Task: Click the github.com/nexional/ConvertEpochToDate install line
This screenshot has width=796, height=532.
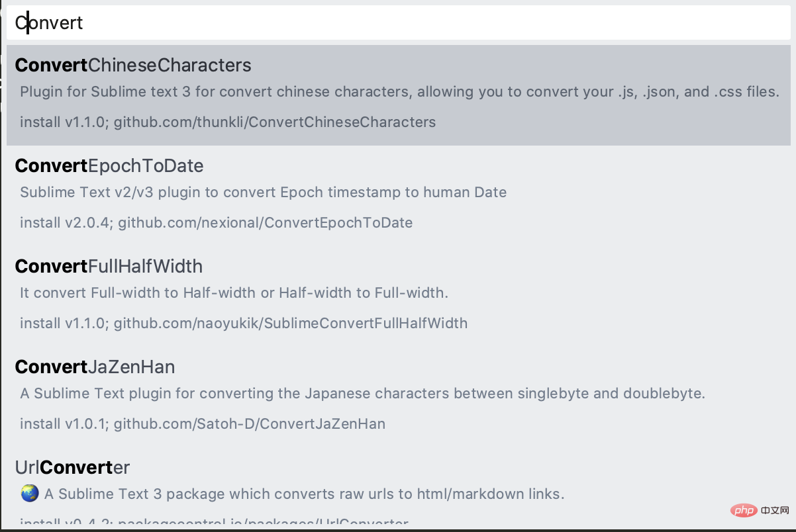Action: coord(216,222)
